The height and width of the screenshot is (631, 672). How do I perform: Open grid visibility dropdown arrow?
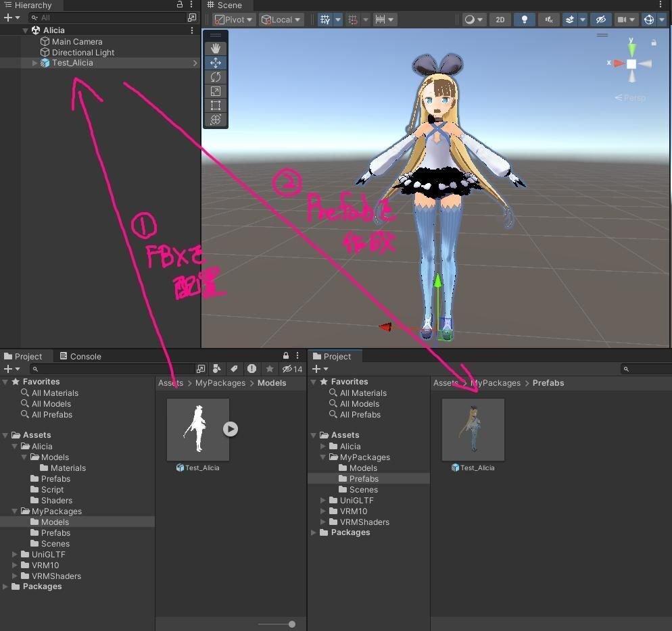click(x=338, y=20)
